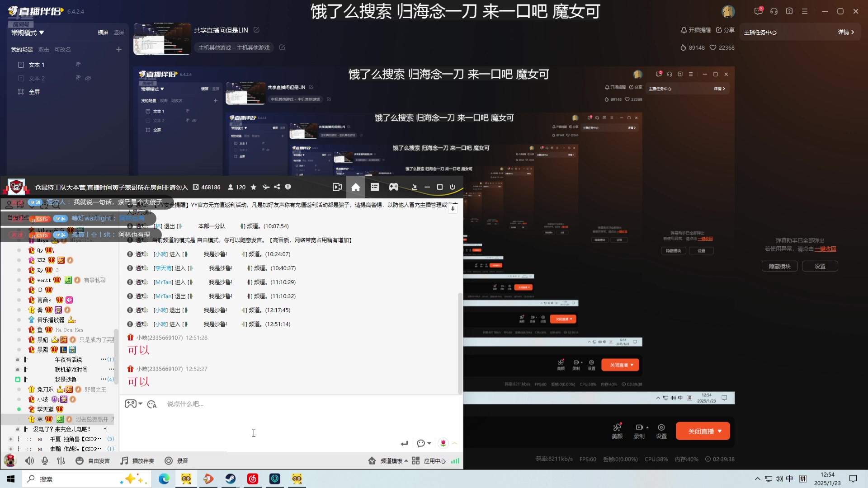Click the YY channel report shield icon
The image size is (868, 488).
click(288, 187)
